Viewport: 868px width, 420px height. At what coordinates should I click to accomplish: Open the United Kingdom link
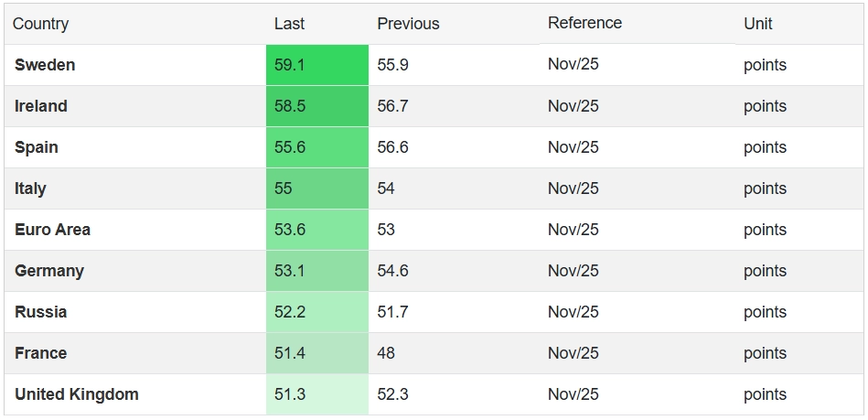coord(77,394)
